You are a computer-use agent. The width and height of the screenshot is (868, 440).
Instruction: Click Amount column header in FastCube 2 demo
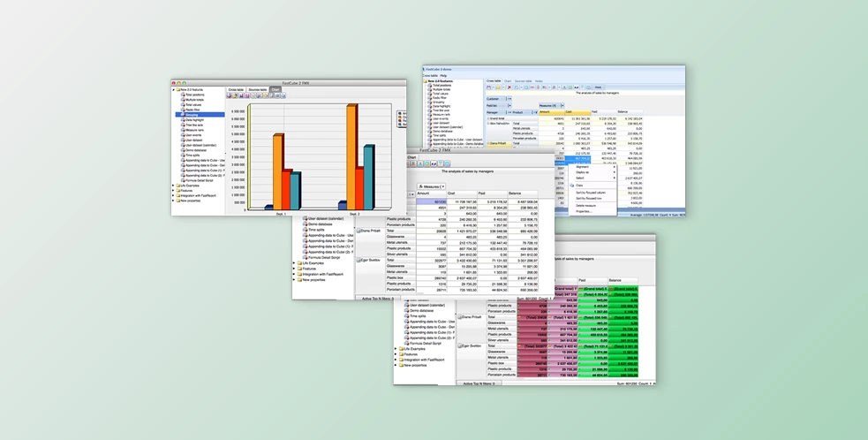click(551, 112)
